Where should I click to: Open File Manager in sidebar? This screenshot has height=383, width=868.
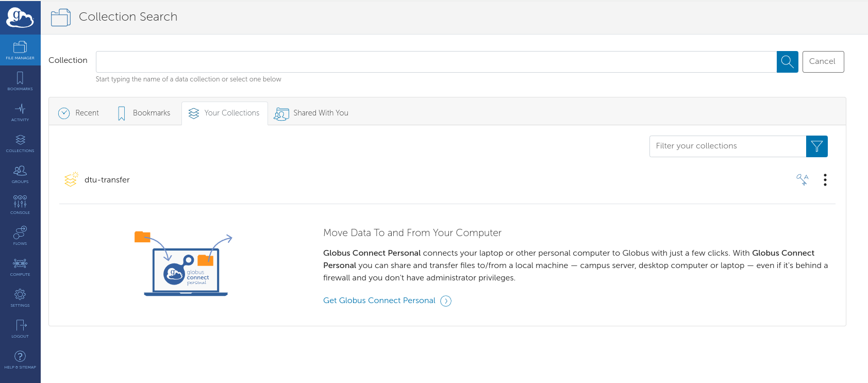(x=20, y=50)
